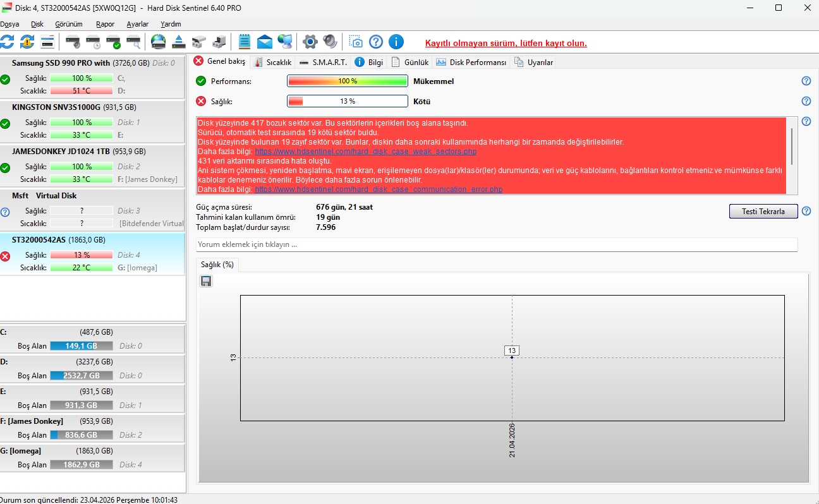
Task: Open the Dosya menu
Action: (9, 24)
